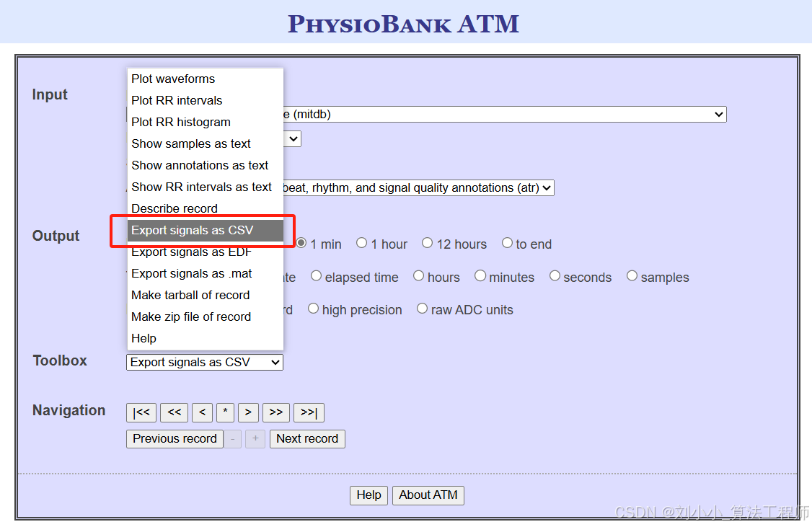Select the '1 min' length radio button

click(301, 243)
